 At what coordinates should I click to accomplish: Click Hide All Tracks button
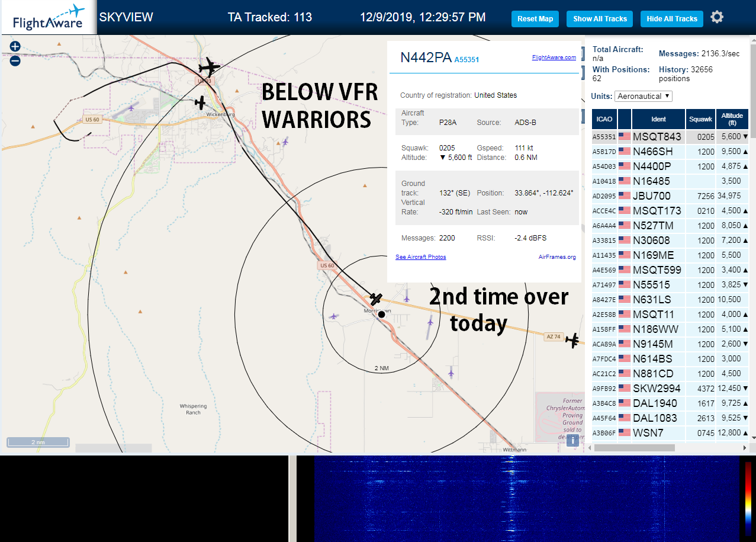(x=672, y=19)
